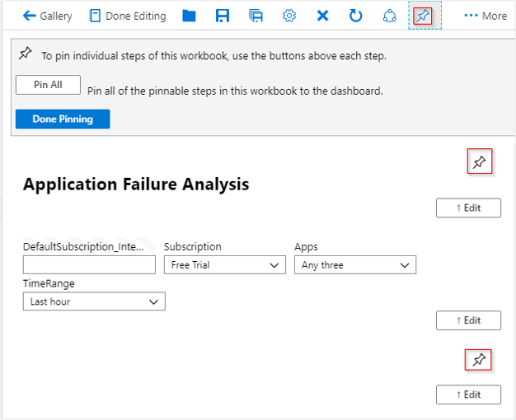Open the More menu

point(486,16)
